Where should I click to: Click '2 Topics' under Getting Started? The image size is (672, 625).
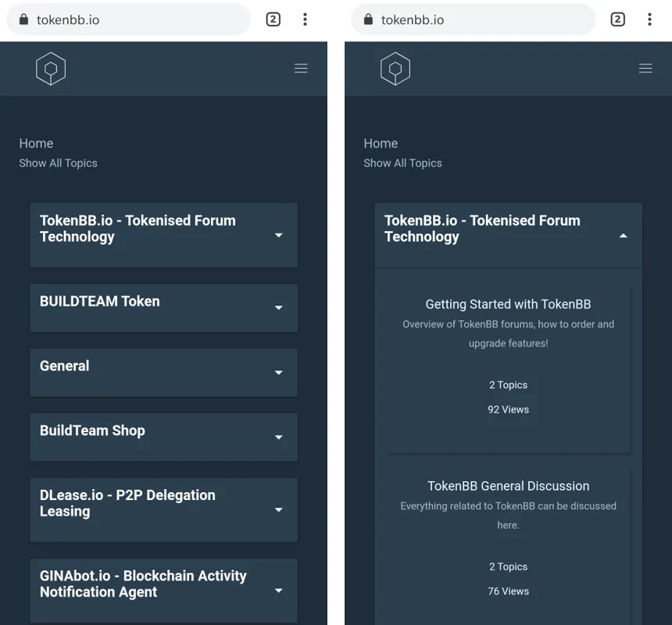point(508,384)
